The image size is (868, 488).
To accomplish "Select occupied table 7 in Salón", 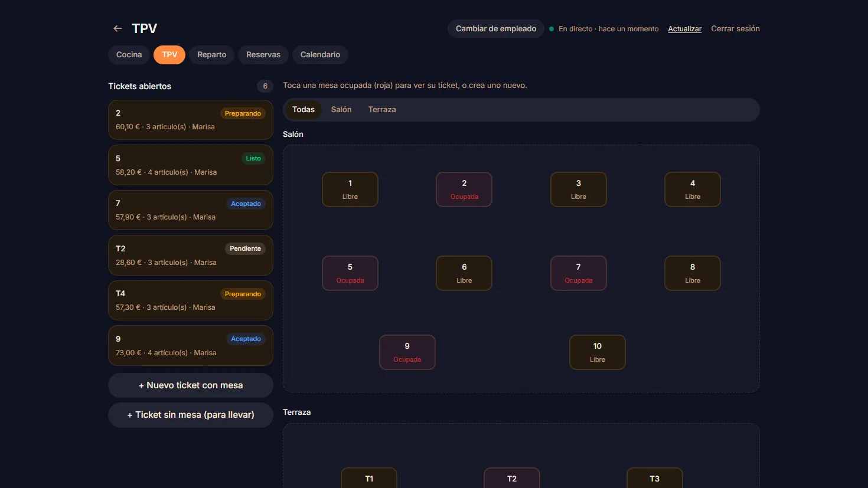I will tap(579, 273).
